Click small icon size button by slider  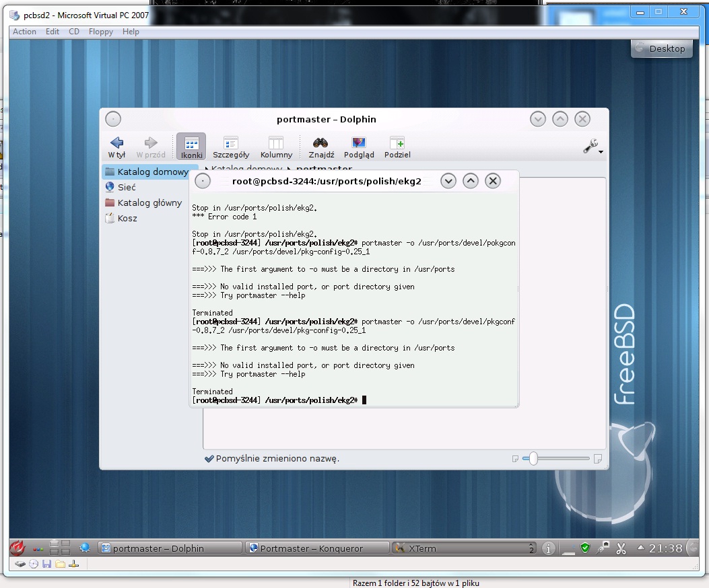point(515,459)
